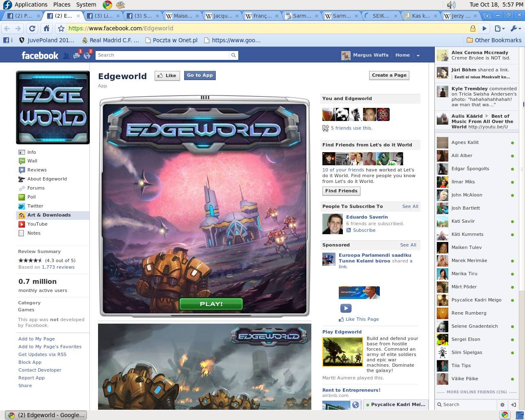The image size is (525, 420).
Task: Select Art & Downloads sidebar item
Action: pos(52,215)
